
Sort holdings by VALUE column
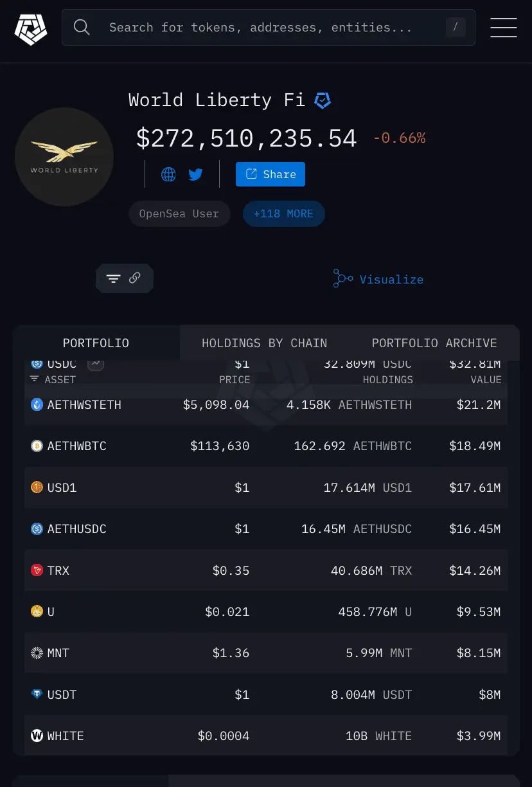[x=486, y=380]
